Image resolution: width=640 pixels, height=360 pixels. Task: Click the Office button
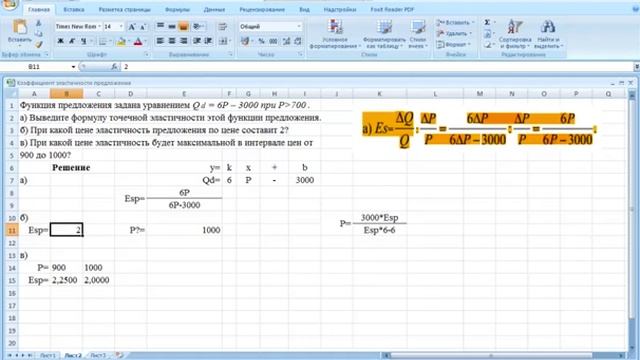click(x=9, y=5)
